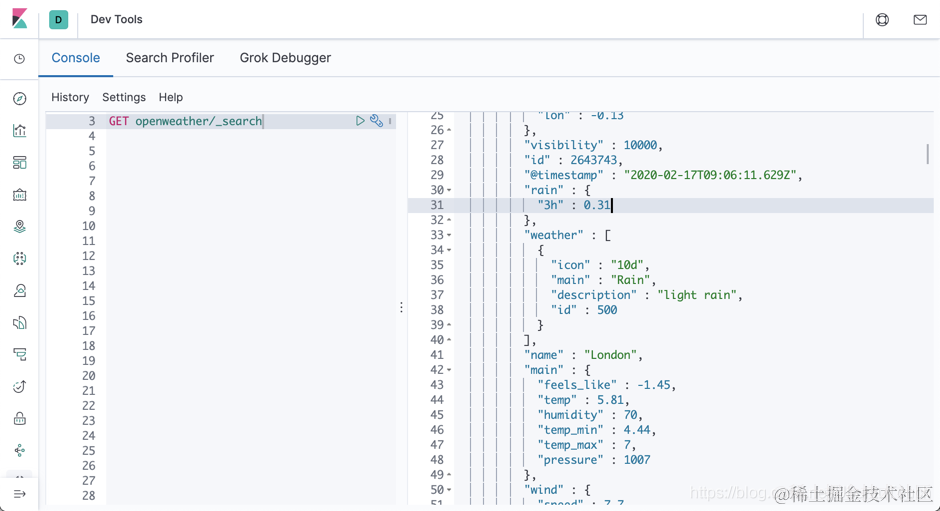This screenshot has height=511, width=940.
Task: Open console Settings
Action: 123,97
